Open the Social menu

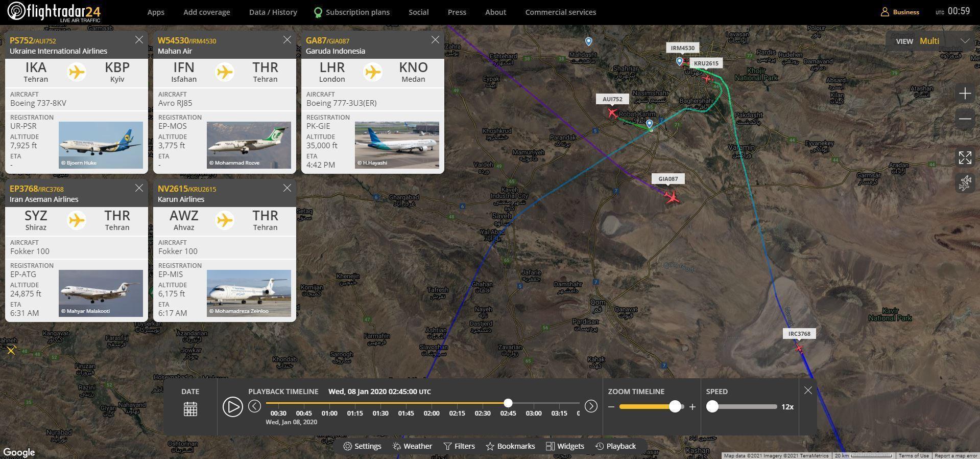point(419,12)
